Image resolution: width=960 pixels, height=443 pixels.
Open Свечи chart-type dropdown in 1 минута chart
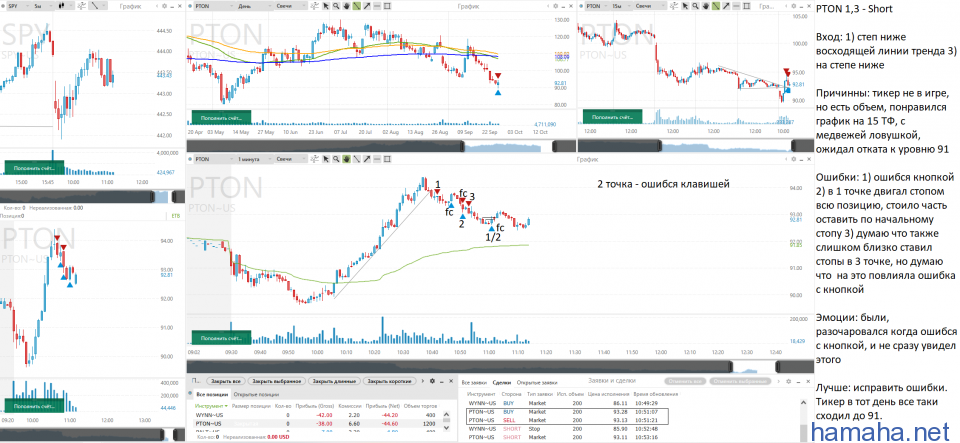click(291, 159)
